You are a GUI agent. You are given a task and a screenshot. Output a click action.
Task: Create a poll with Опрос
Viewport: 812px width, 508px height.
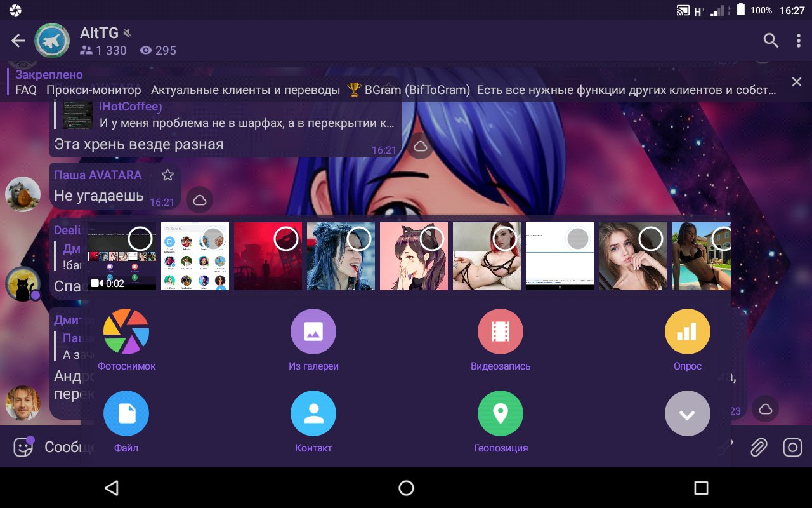[x=688, y=340]
